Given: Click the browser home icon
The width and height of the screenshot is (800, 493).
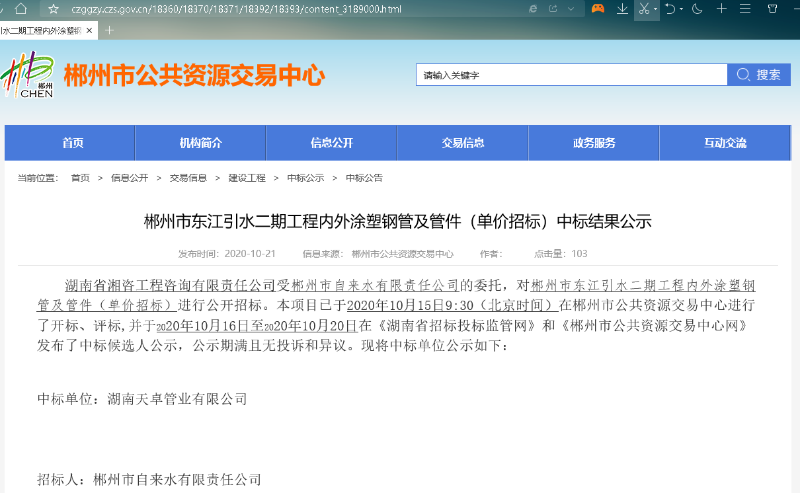Looking at the screenshot, I should [x=20, y=9].
